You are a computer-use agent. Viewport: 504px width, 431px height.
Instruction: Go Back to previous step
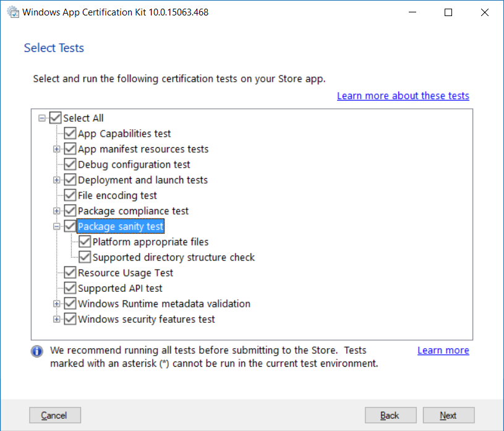(391, 416)
